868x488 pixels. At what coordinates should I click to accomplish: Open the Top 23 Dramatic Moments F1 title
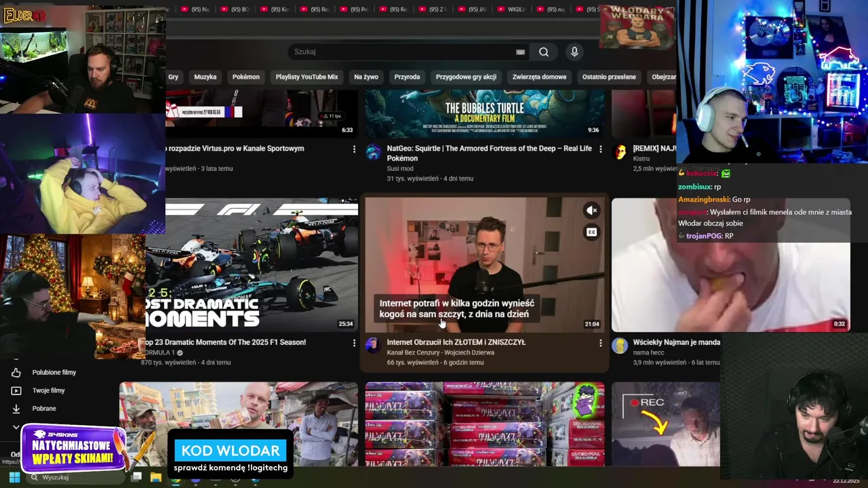pos(225,343)
